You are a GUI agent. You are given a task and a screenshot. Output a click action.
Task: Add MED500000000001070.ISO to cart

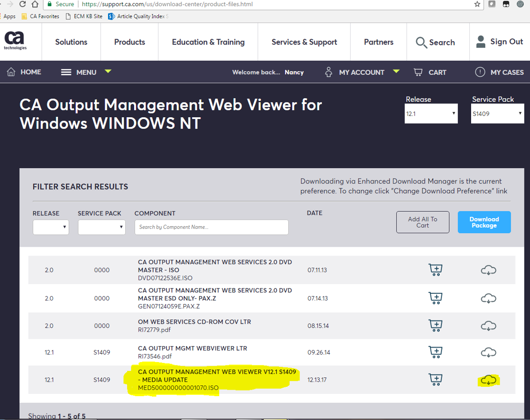[x=436, y=379]
